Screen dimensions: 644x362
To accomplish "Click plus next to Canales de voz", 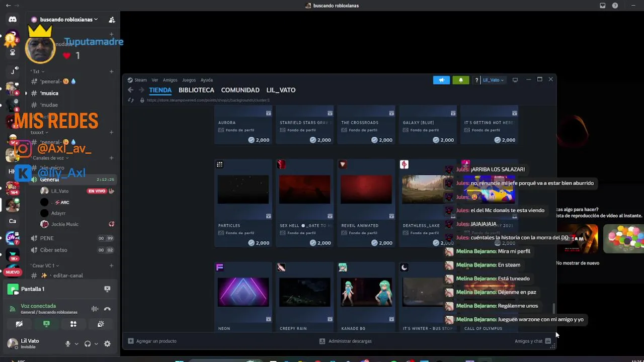I will [111, 158].
